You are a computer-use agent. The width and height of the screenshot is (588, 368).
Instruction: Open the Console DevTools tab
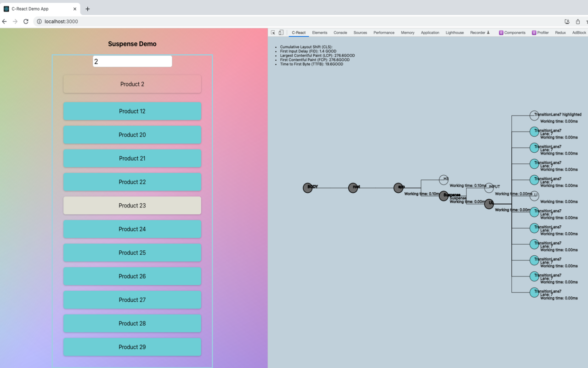(x=340, y=33)
